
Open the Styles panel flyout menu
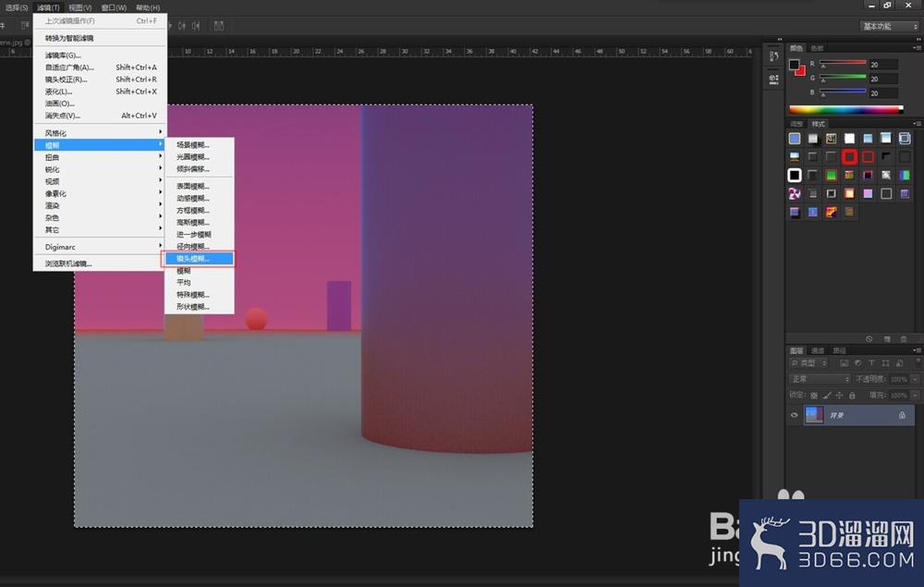tap(917, 124)
